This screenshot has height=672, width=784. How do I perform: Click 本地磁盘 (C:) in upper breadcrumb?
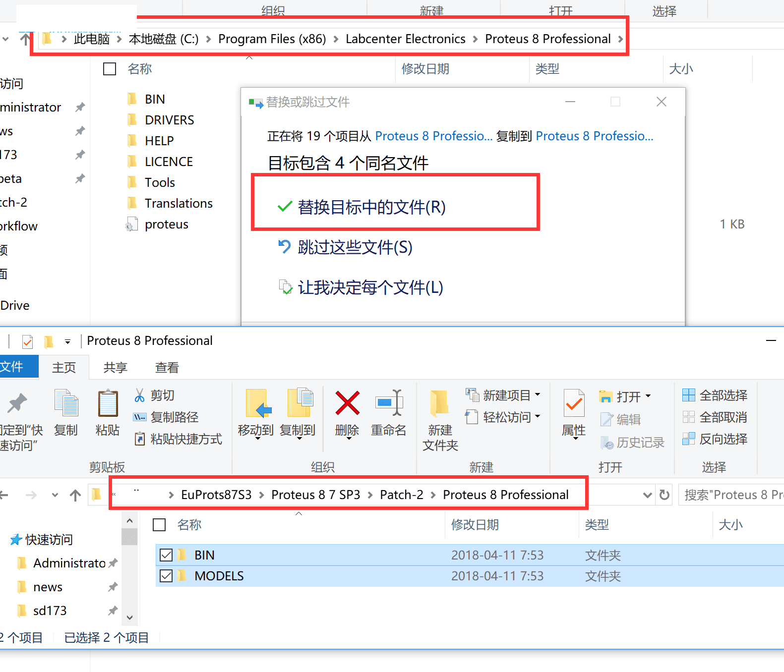(x=164, y=39)
